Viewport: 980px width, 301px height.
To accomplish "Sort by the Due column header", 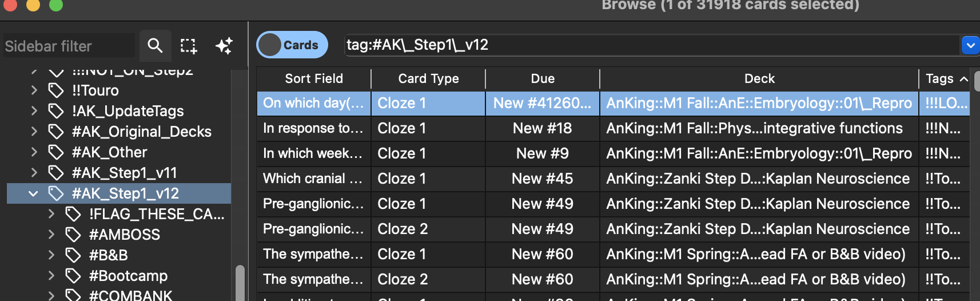I will pyautogui.click(x=542, y=78).
